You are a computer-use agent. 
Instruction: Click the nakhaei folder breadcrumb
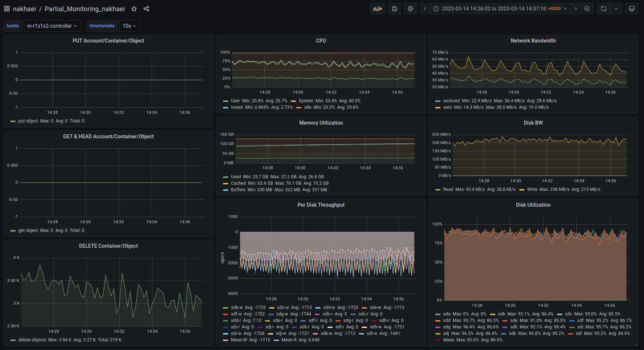coord(24,9)
